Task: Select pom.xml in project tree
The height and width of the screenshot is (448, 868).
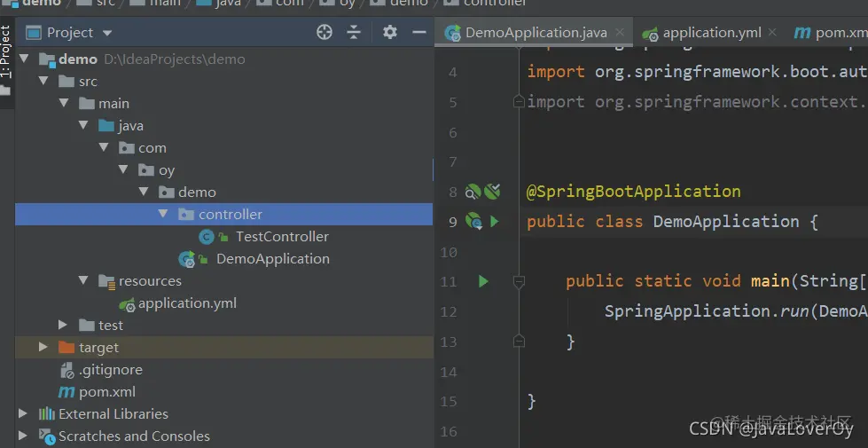Action: pyautogui.click(x=107, y=391)
